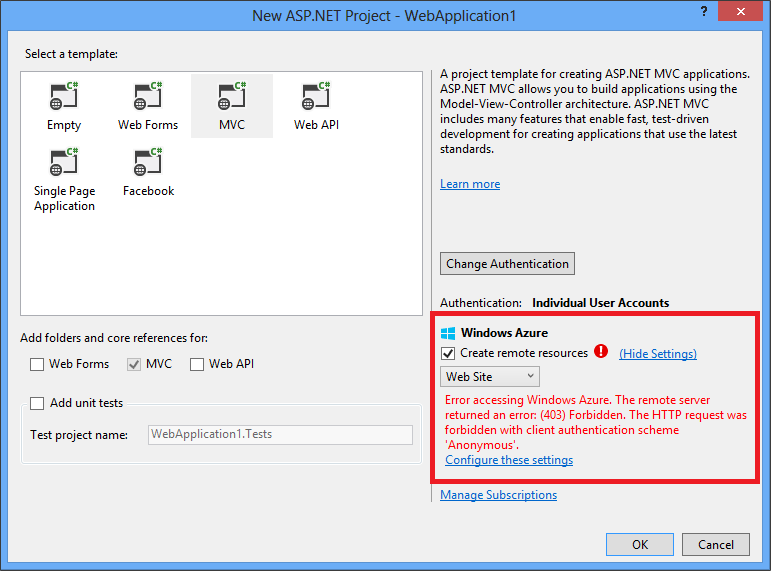This screenshot has width=771, height=571.
Task: Click the Add folders and core references label
Action: pyautogui.click(x=114, y=338)
